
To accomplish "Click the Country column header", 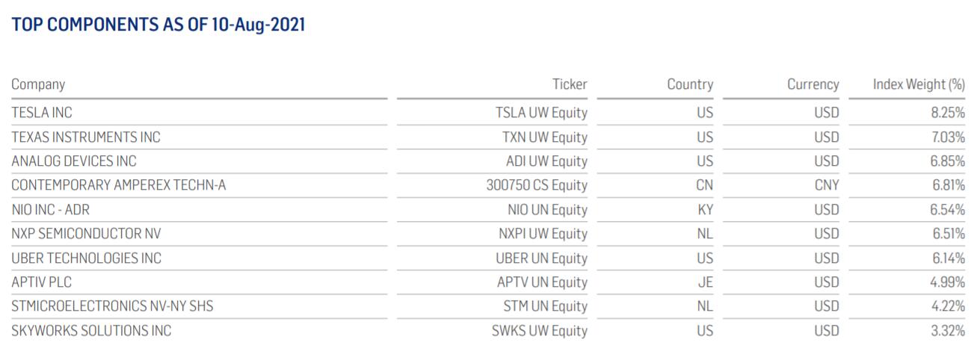I will click(x=690, y=85).
